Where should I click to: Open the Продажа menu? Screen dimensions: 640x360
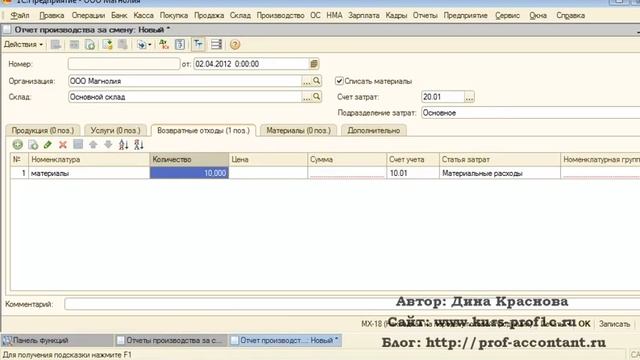[x=209, y=16]
